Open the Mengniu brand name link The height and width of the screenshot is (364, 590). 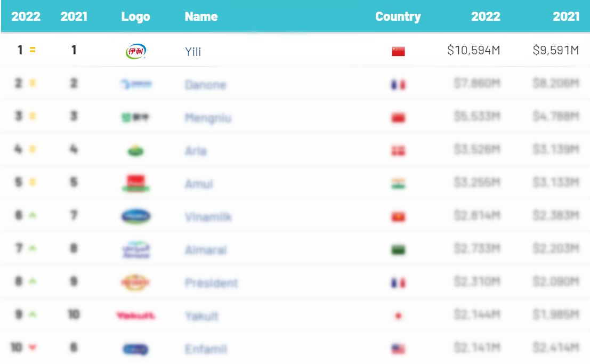pos(208,118)
